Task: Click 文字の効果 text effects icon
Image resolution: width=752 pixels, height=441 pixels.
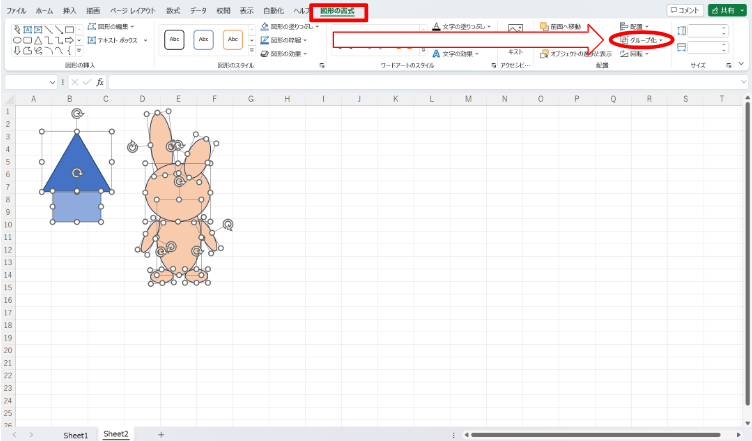Action: (437, 54)
